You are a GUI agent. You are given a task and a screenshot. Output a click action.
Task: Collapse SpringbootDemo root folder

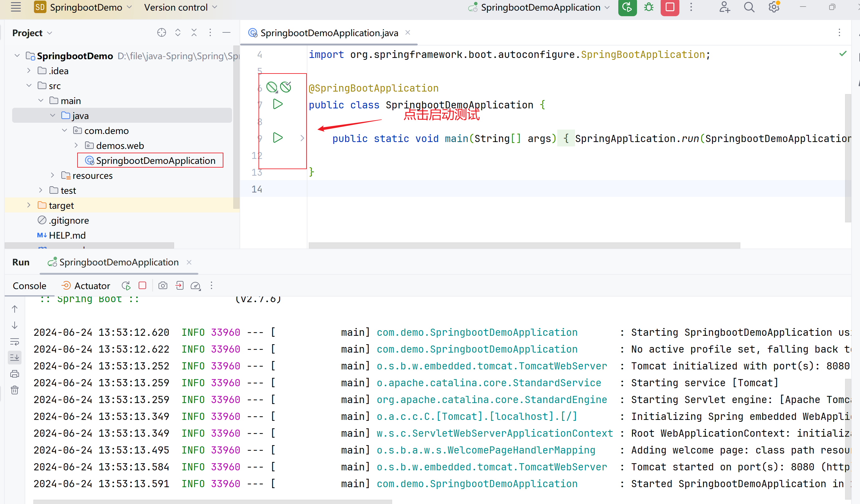click(x=17, y=55)
